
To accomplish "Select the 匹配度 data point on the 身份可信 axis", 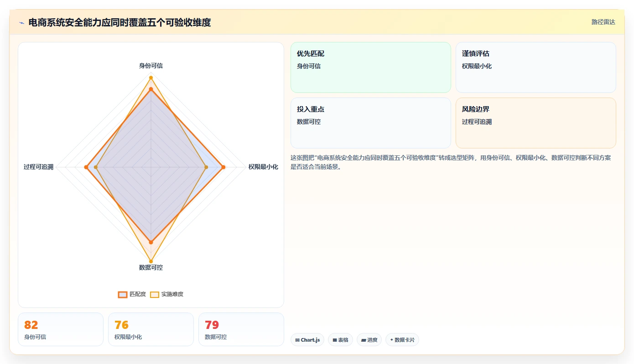I will (x=151, y=89).
